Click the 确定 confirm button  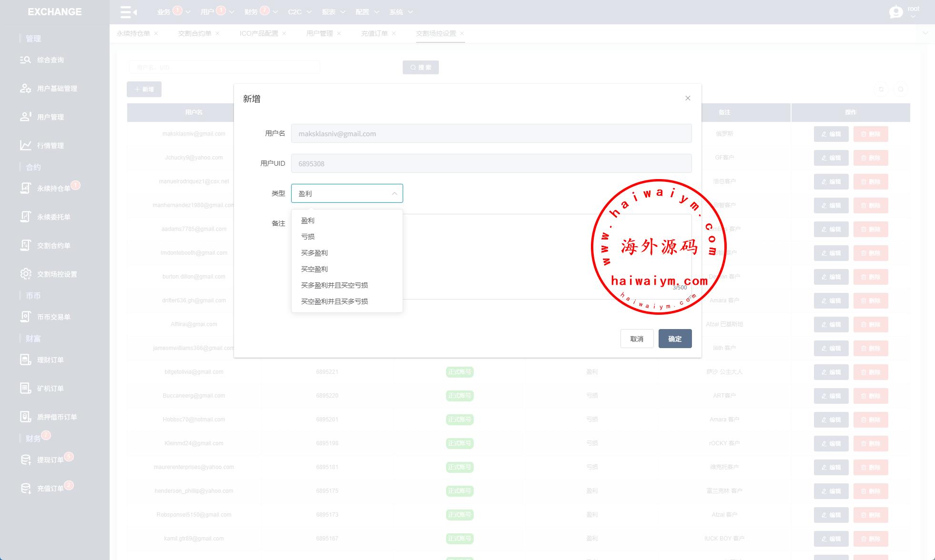coord(675,339)
